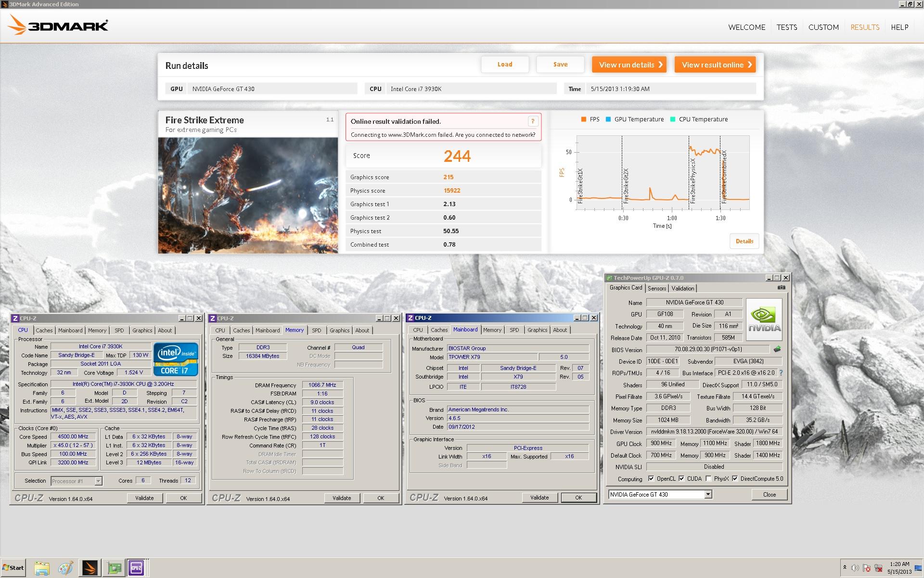Click OK in the CPU-Z Mainboard window
Viewport: 924px width, 578px height.
point(578,498)
